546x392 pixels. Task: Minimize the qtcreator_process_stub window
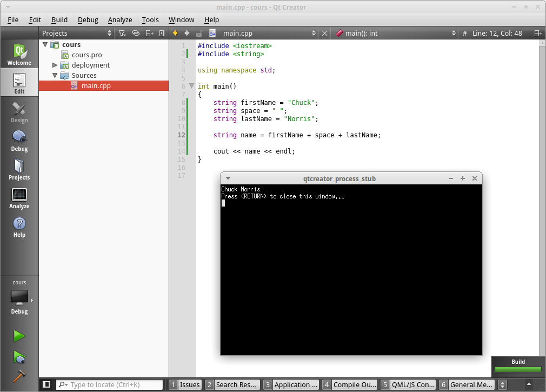451,178
